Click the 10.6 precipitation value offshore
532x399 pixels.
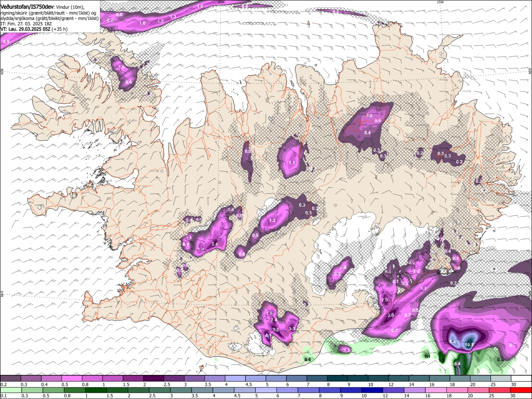(470, 345)
